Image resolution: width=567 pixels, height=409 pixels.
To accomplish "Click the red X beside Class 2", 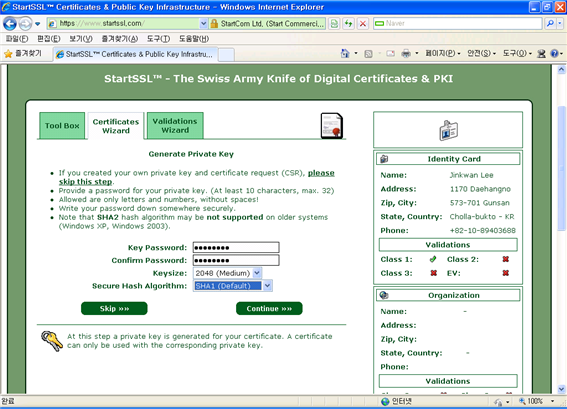I will click(x=506, y=259).
